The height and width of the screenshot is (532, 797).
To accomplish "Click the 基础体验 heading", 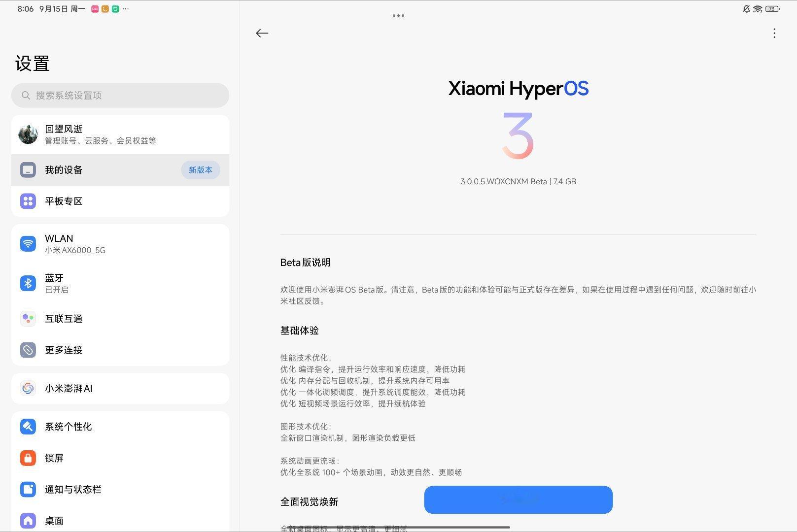I will pos(299,331).
